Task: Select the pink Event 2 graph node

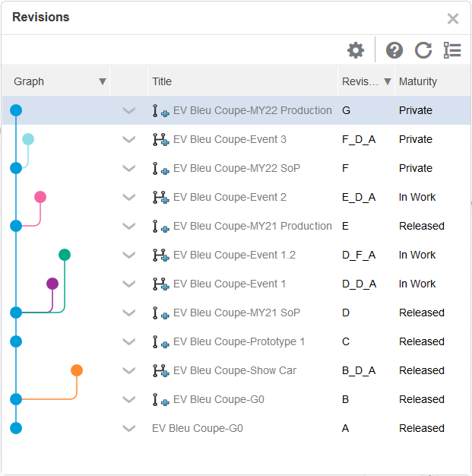Action: tap(40, 197)
